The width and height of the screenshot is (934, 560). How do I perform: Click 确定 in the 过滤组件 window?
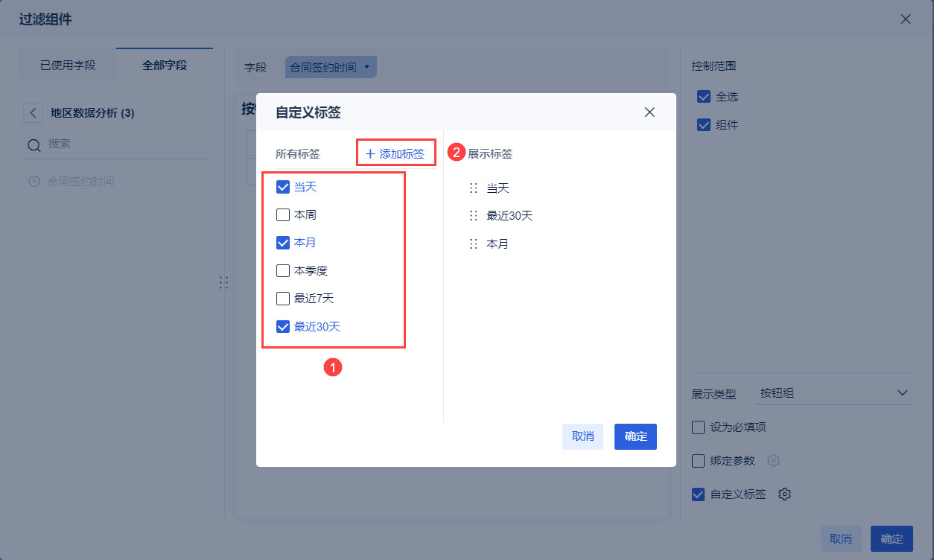pyautogui.click(x=892, y=539)
